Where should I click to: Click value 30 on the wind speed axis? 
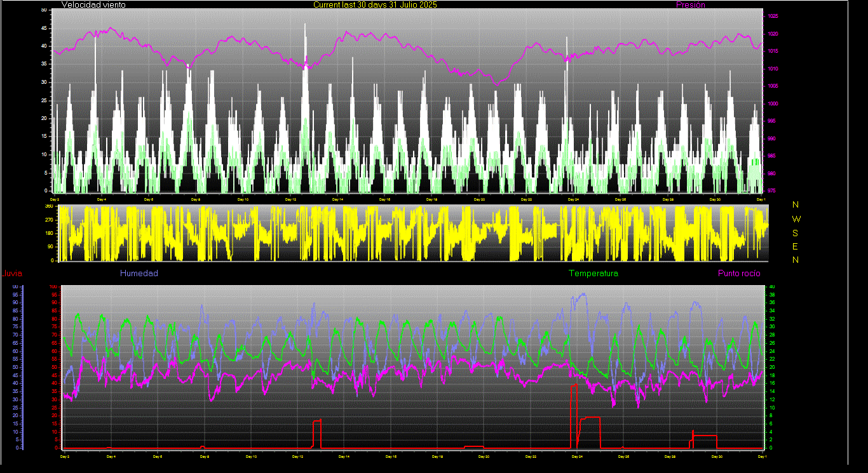click(44, 82)
